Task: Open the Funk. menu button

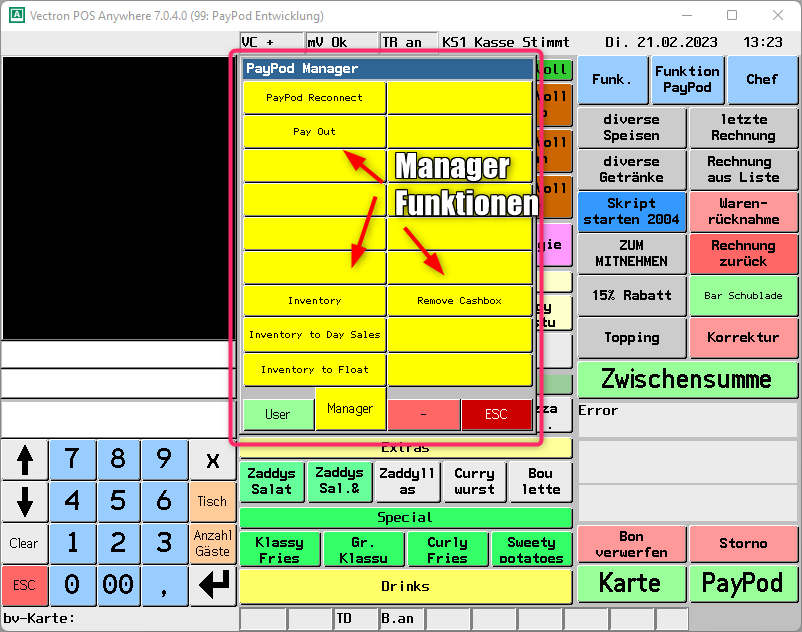Action: [612, 79]
